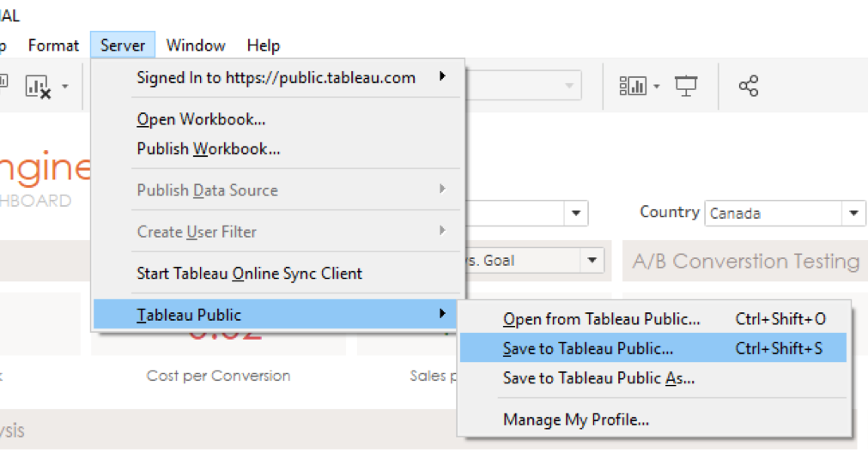This screenshot has width=868, height=452.
Task: Choose Open from Tableau Public...
Action: click(x=653, y=319)
